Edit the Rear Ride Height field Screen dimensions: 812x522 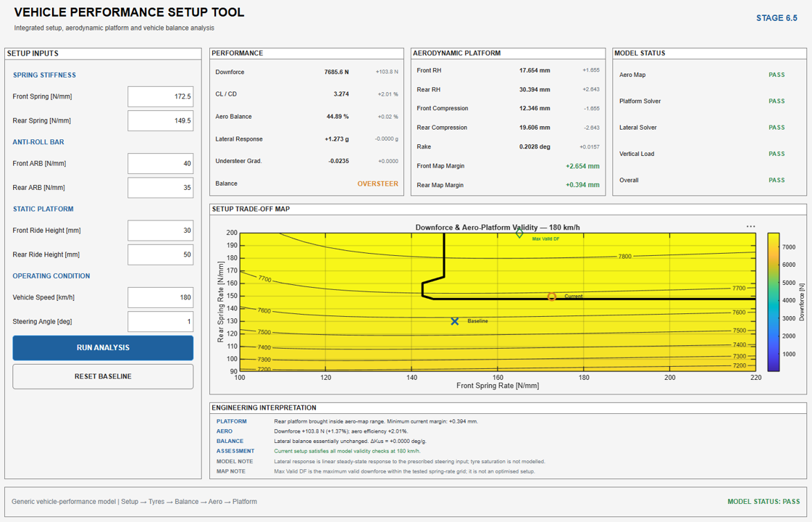tap(161, 254)
